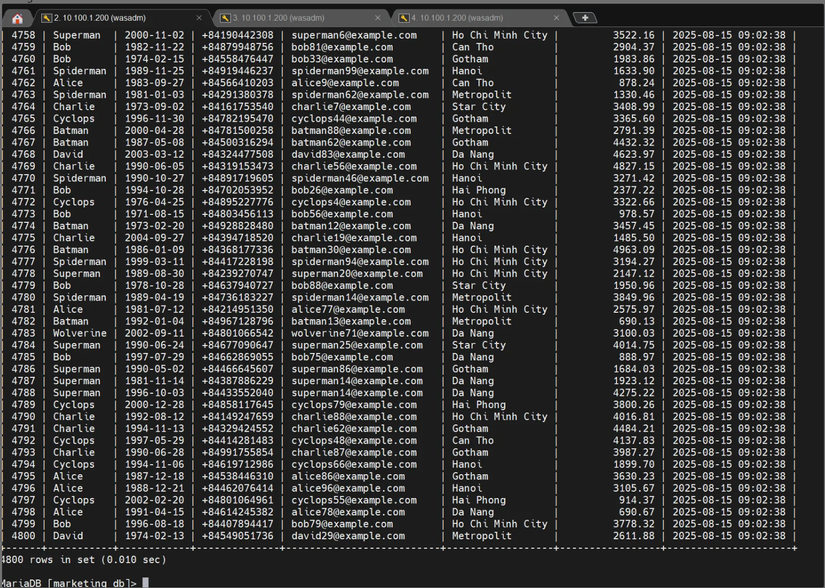Click email charlie7@example.com
This screenshot has width=825, height=588.
tap(351, 107)
